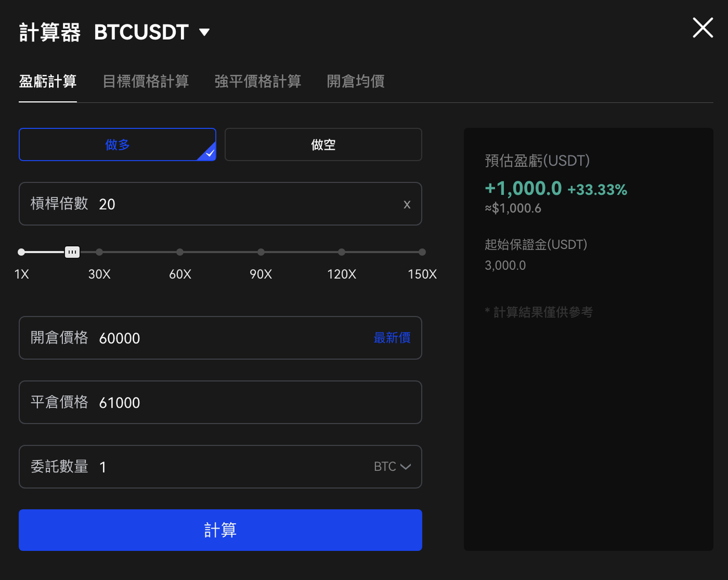Select the 盈虧計算 tab
This screenshot has width=728, height=580.
pyautogui.click(x=48, y=81)
